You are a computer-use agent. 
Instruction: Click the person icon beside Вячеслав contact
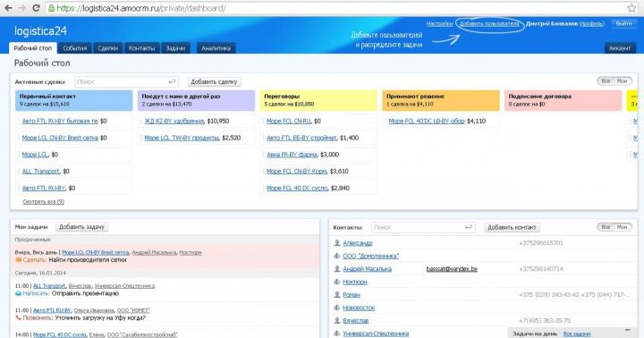[x=337, y=320]
